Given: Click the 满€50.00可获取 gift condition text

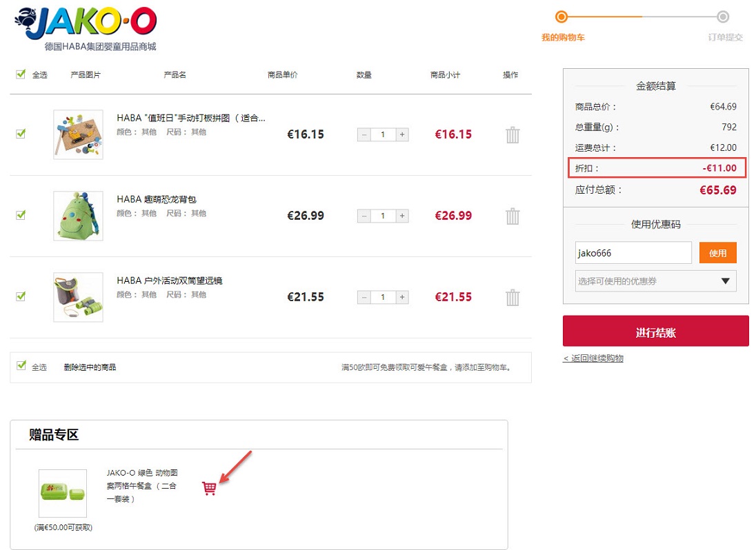Looking at the screenshot, I should coord(63,528).
